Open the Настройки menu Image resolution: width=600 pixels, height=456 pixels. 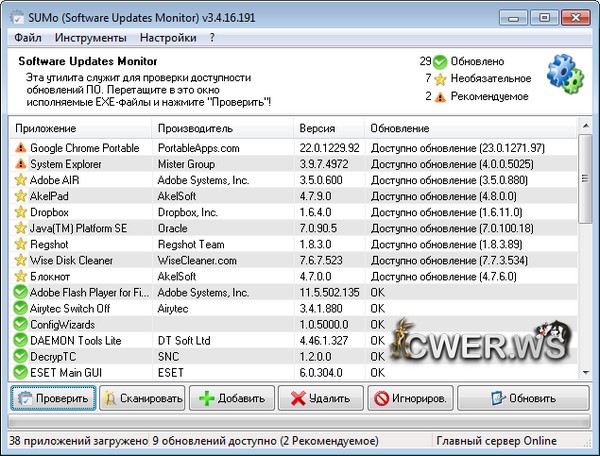click(167, 38)
